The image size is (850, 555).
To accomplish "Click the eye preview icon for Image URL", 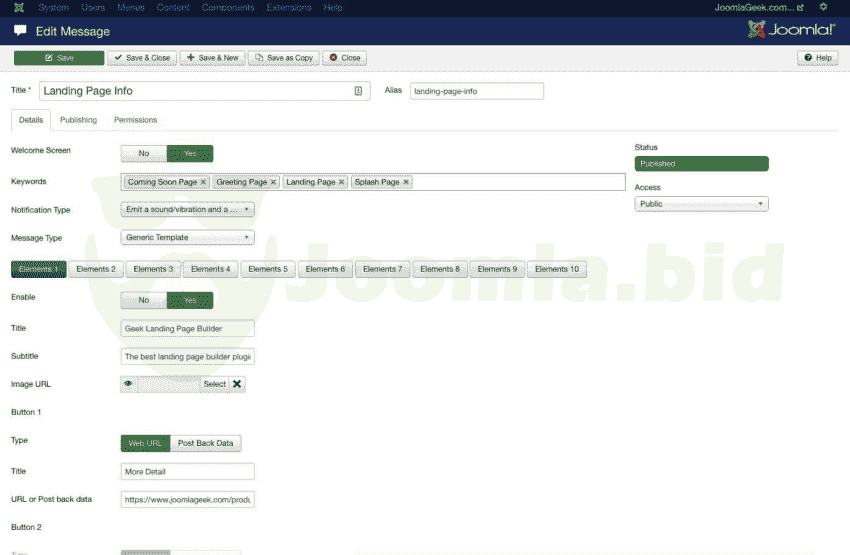I will tap(128, 384).
